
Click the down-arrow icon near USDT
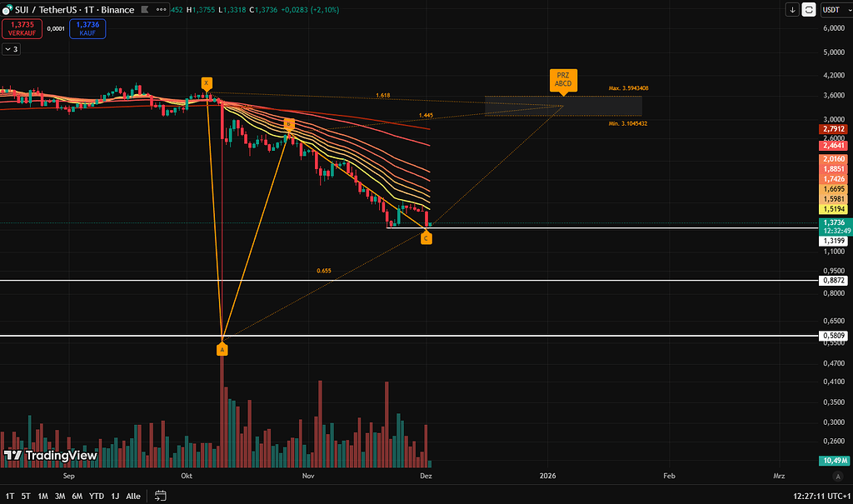(x=792, y=10)
